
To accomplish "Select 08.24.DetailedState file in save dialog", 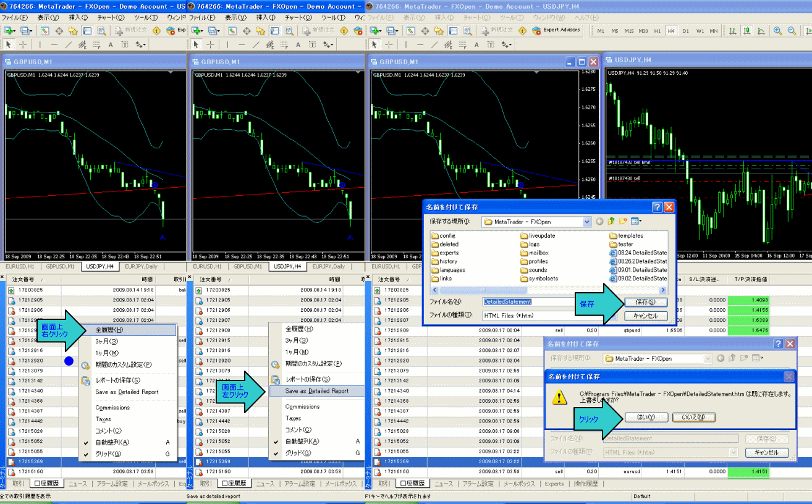I will pos(638,253).
